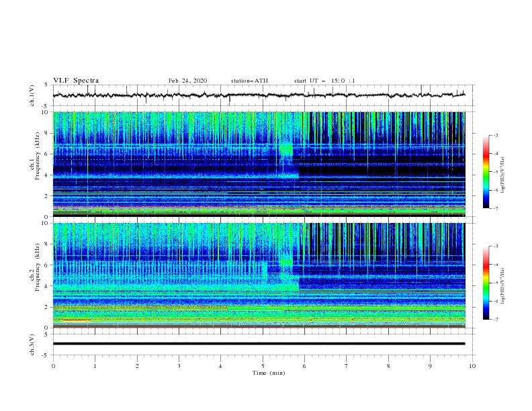The width and height of the screenshot is (532, 411).
Task: Click the "VLF Spectra" plot title
Action: tap(76, 81)
